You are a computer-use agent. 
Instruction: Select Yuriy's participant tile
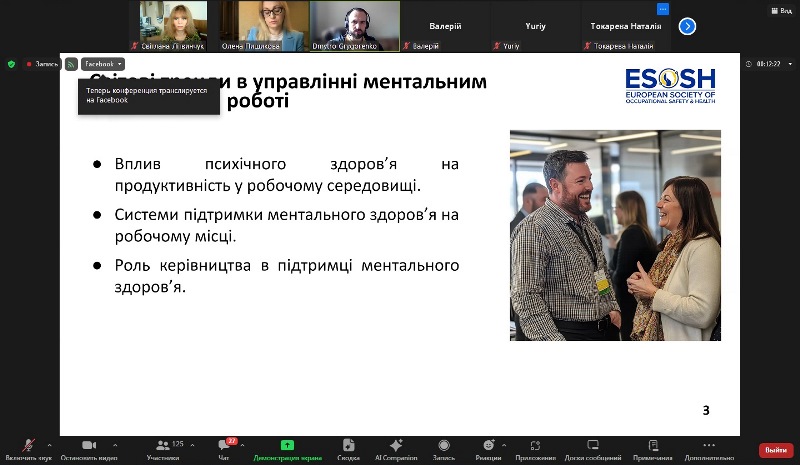535,26
